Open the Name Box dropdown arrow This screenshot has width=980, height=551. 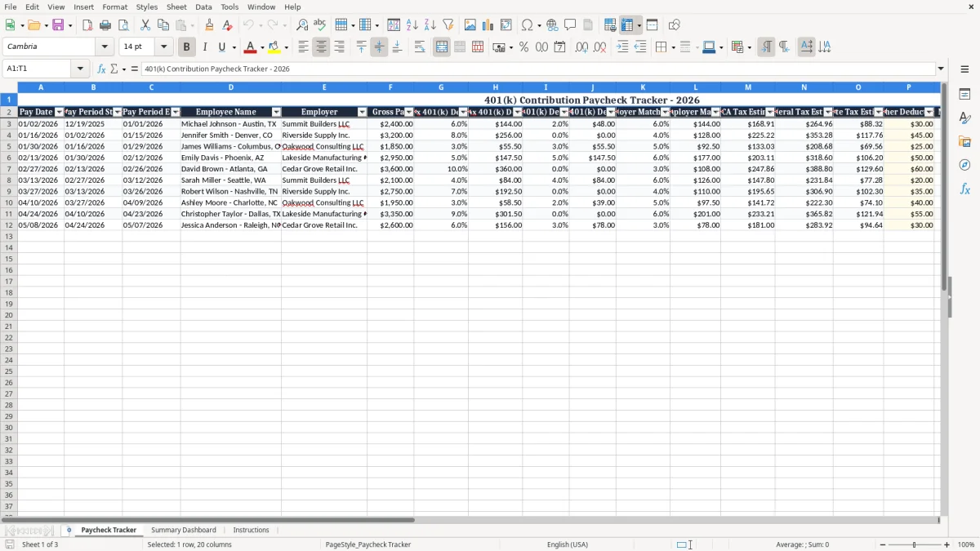(x=80, y=69)
